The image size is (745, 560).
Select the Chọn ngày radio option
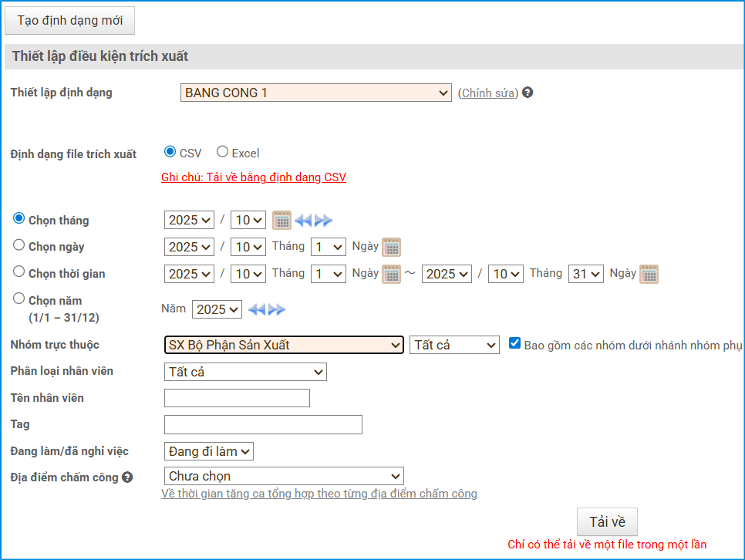[x=19, y=245]
